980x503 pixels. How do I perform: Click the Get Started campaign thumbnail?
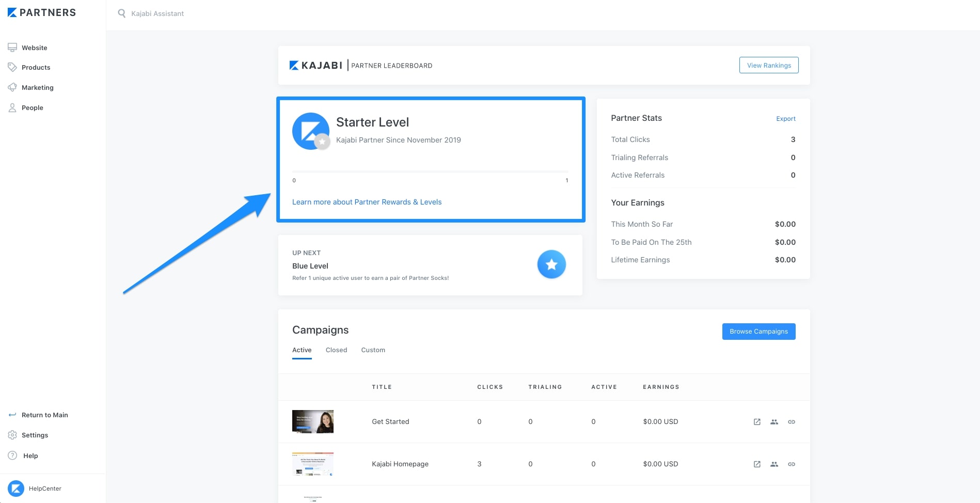tap(313, 421)
